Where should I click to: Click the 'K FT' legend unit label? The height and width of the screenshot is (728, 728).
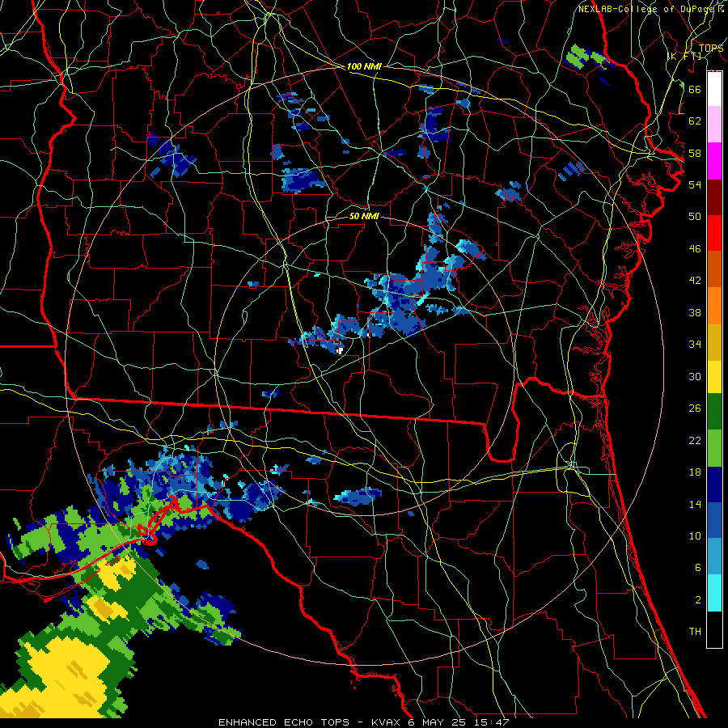tap(684, 56)
